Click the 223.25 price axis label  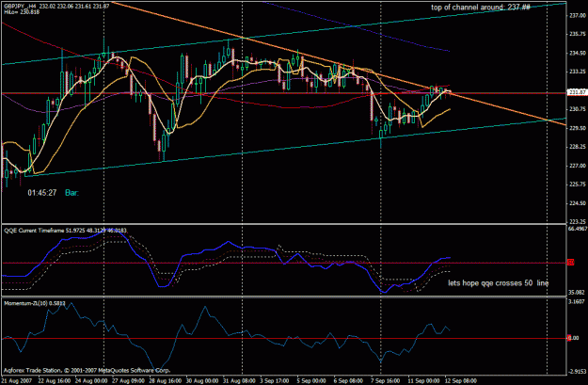pos(578,221)
